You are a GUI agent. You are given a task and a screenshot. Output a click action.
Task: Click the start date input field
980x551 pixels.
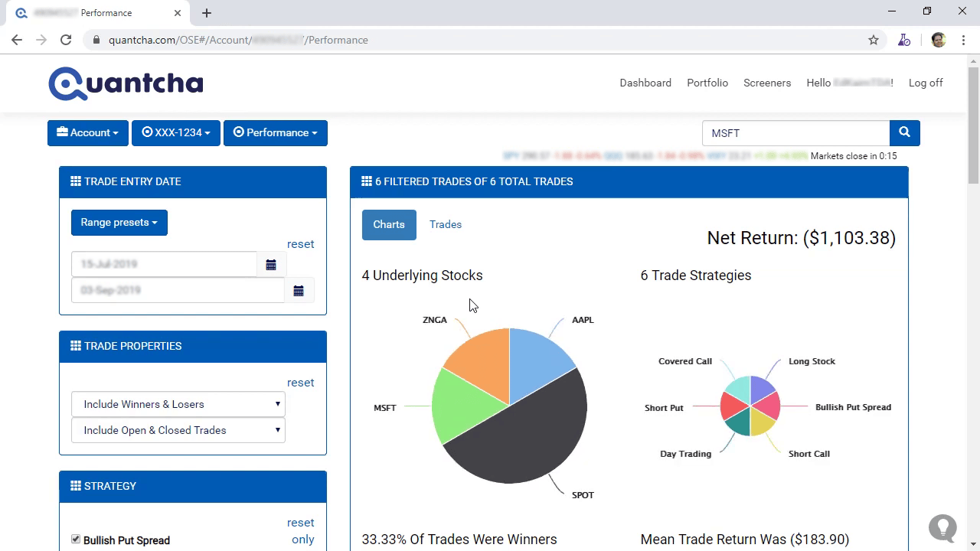click(165, 265)
